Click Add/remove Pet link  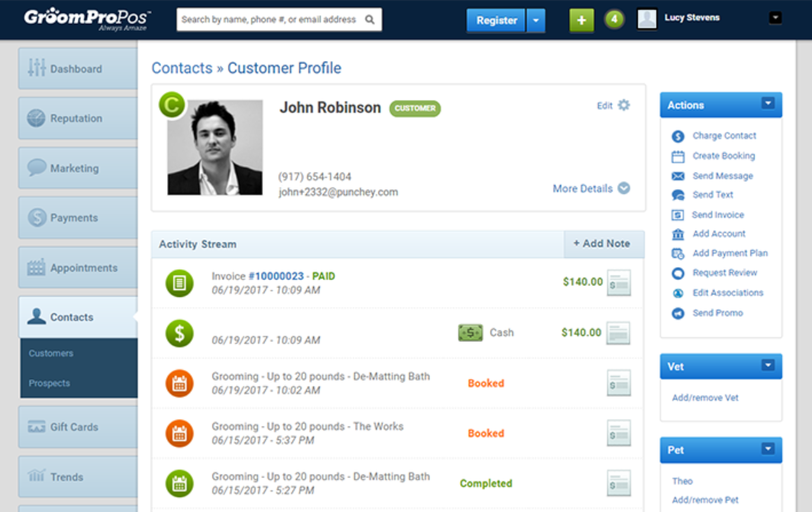pyautogui.click(x=705, y=500)
